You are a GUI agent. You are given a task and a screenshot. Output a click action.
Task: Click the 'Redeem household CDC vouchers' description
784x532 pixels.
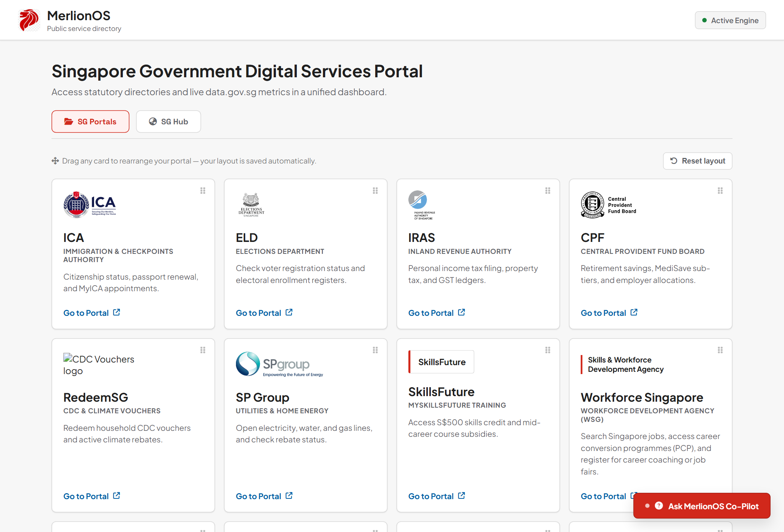point(127,434)
